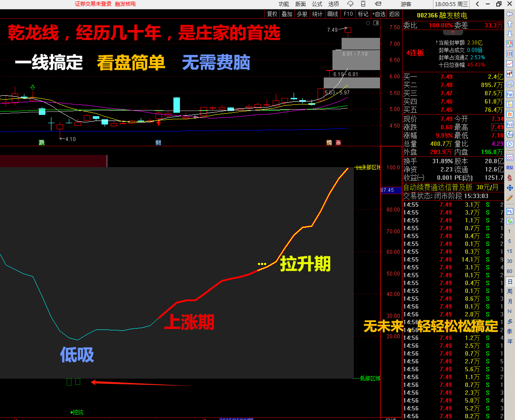
Task: Switch to 30-minute period
Action: [509, 261]
